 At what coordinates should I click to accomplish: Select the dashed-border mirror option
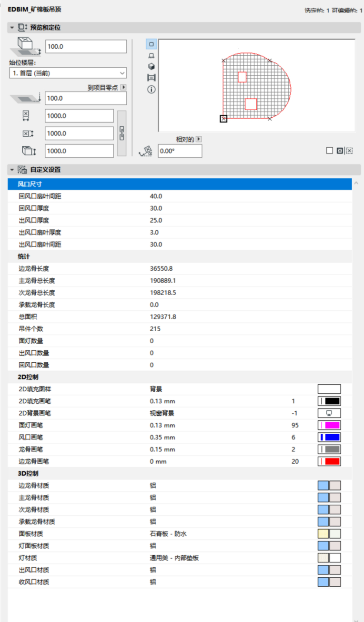click(350, 151)
